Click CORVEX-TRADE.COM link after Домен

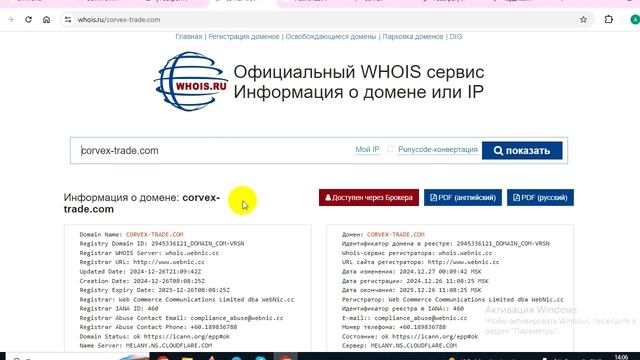point(396,234)
